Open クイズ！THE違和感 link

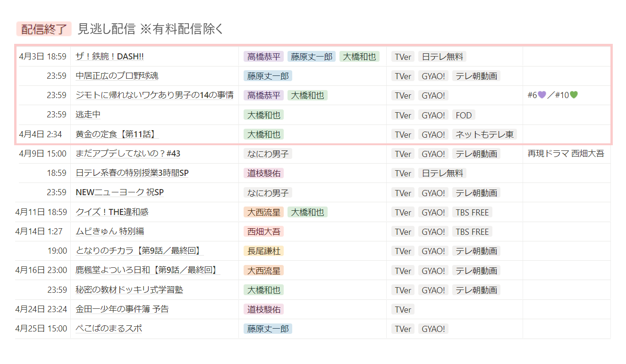coord(112,212)
